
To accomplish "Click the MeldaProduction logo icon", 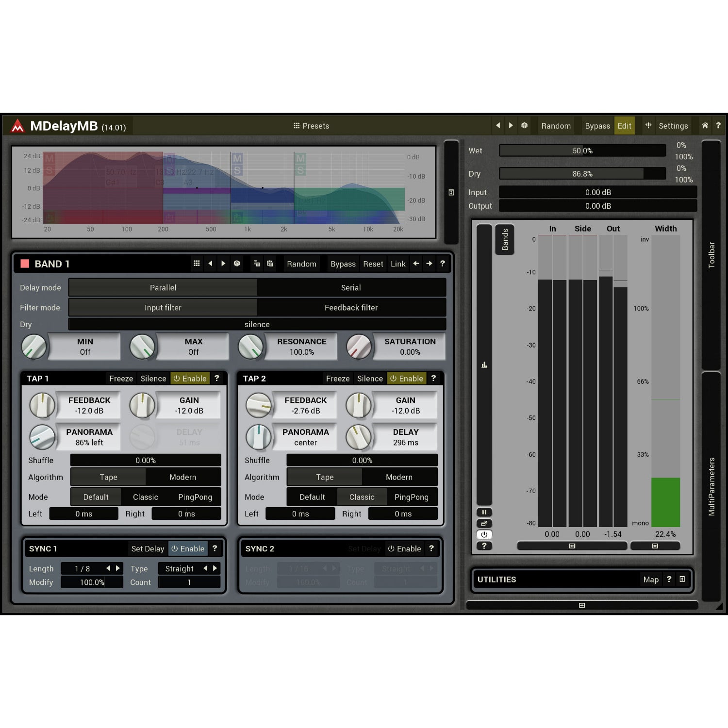I will (18, 126).
